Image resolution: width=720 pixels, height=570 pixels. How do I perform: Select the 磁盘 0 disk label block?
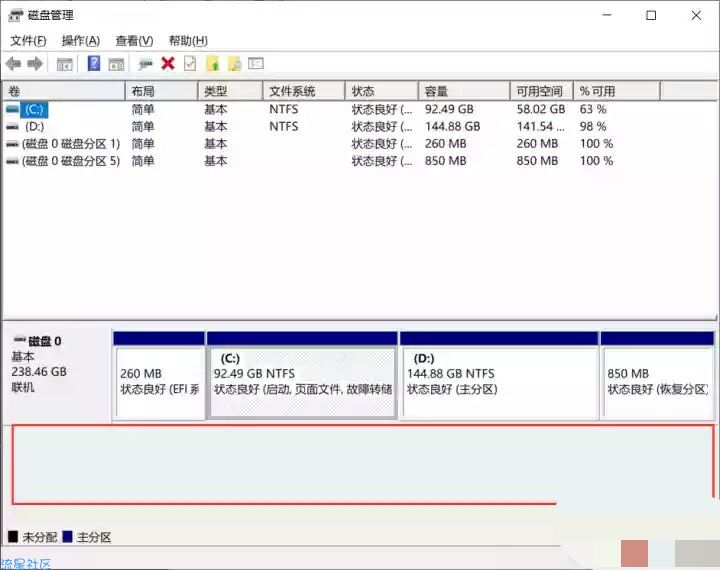click(56, 375)
